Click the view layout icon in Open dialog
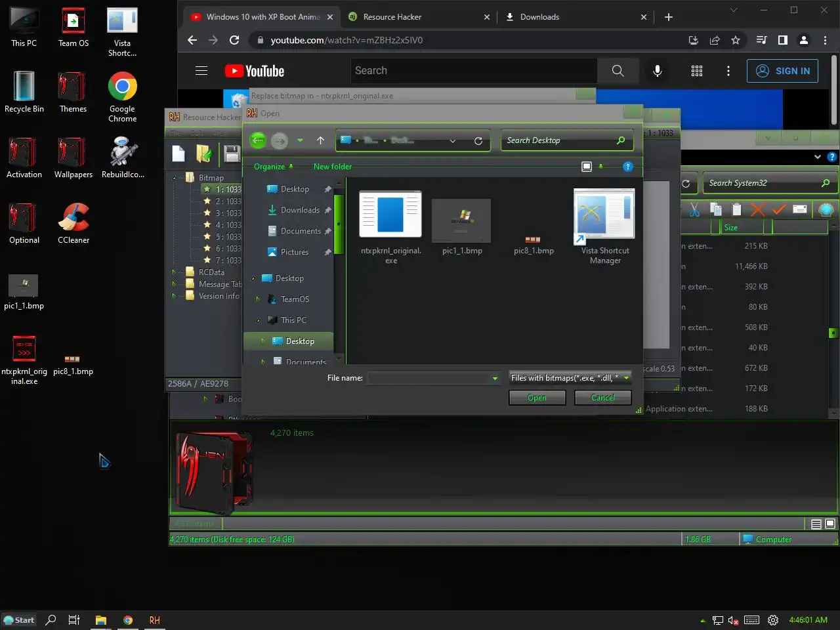This screenshot has width=840, height=630. (x=587, y=167)
